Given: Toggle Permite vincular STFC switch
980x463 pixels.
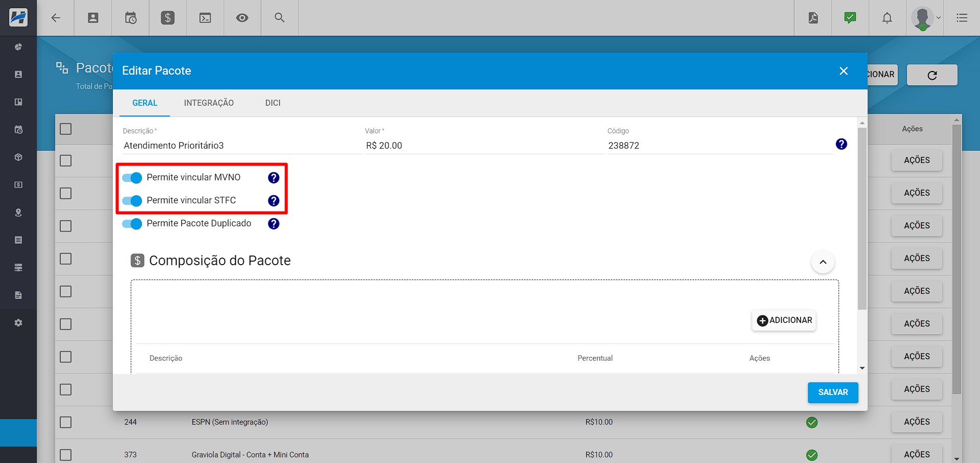Looking at the screenshot, I should pyautogui.click(x=132, y=201).
